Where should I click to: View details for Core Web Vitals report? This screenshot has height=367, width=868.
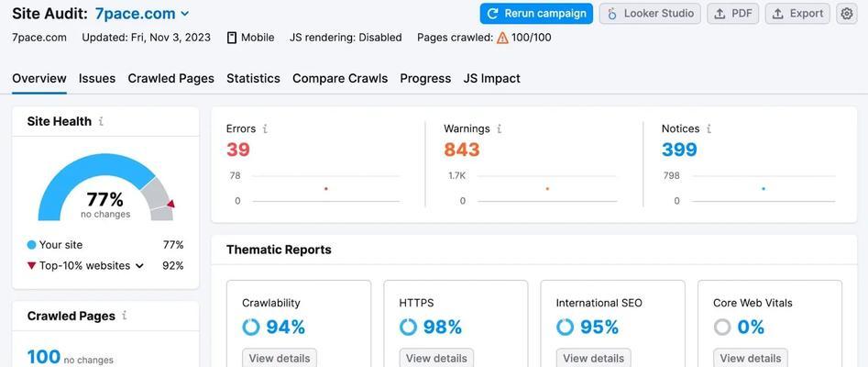tap(750, 358)
